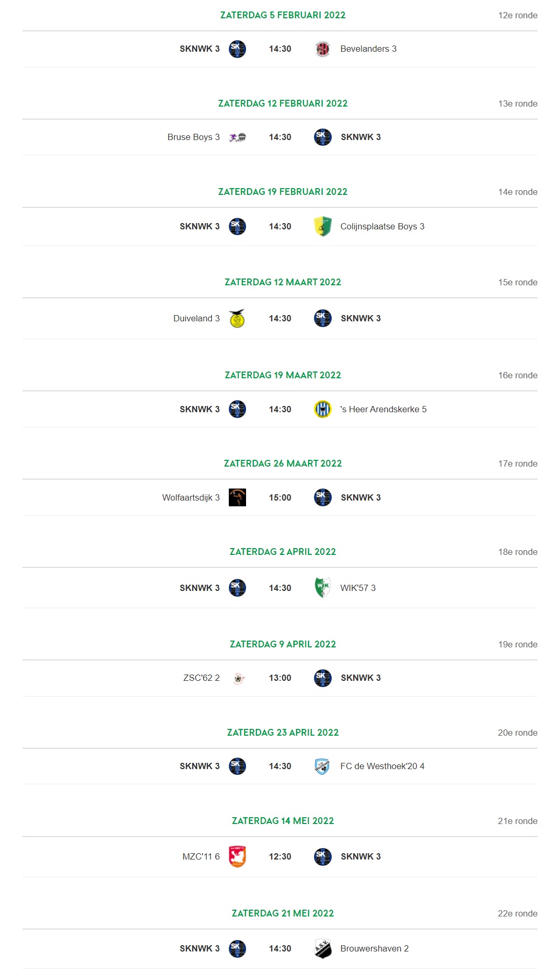Open the 15:00 match on 26 maart
560x975 pixels.
pos(280,497)
